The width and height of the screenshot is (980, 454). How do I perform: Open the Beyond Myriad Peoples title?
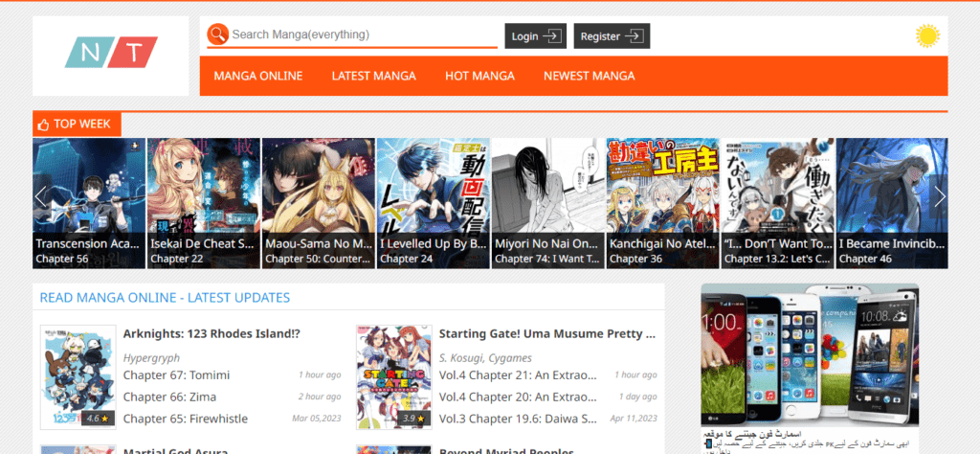507,451
